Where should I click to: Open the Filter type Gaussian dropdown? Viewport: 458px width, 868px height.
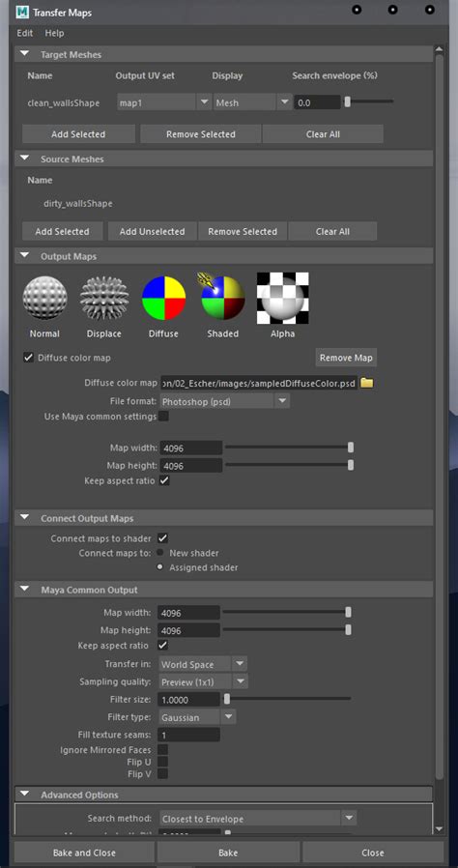pyautogui.click(x=197, y=717)
